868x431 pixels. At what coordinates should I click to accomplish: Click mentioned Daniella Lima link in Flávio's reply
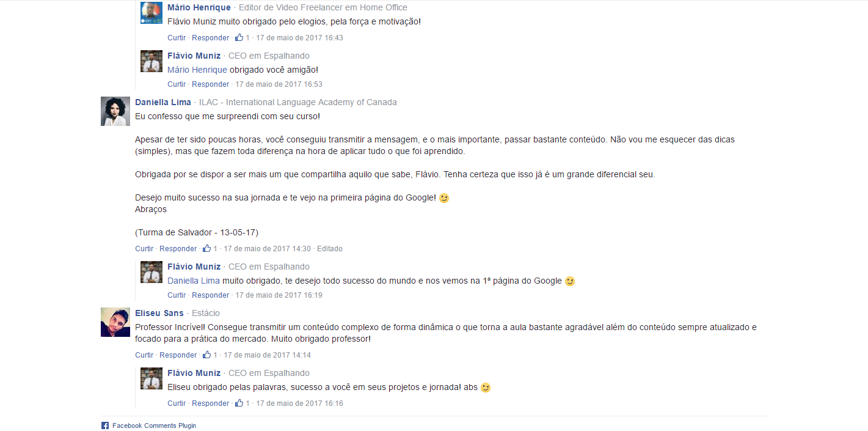tap(194, 281)
